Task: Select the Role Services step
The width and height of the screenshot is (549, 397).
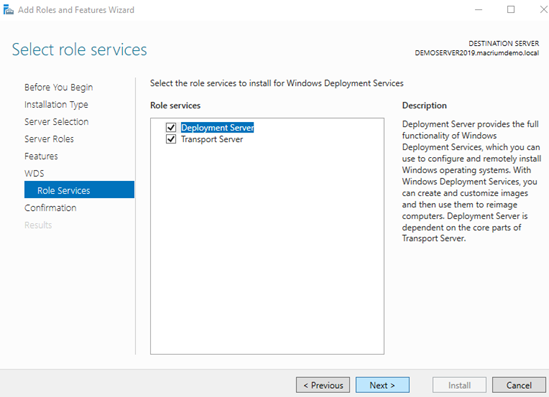Action: tap(79, 190)
